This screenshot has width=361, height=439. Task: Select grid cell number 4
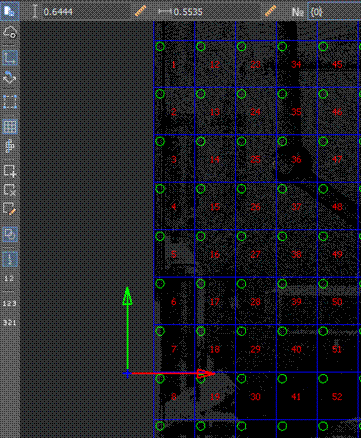pyautogui.click(x=174, y=207)
